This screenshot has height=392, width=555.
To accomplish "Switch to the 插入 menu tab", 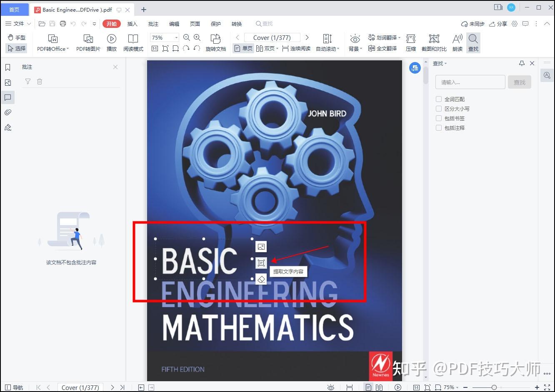I will (132, 24).
